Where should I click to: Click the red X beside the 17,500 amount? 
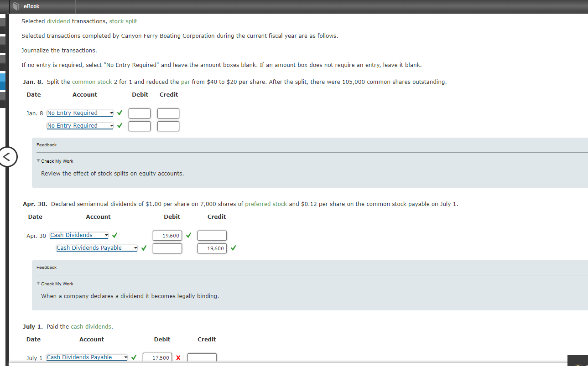pyautogui.click(x=178, y=358)
